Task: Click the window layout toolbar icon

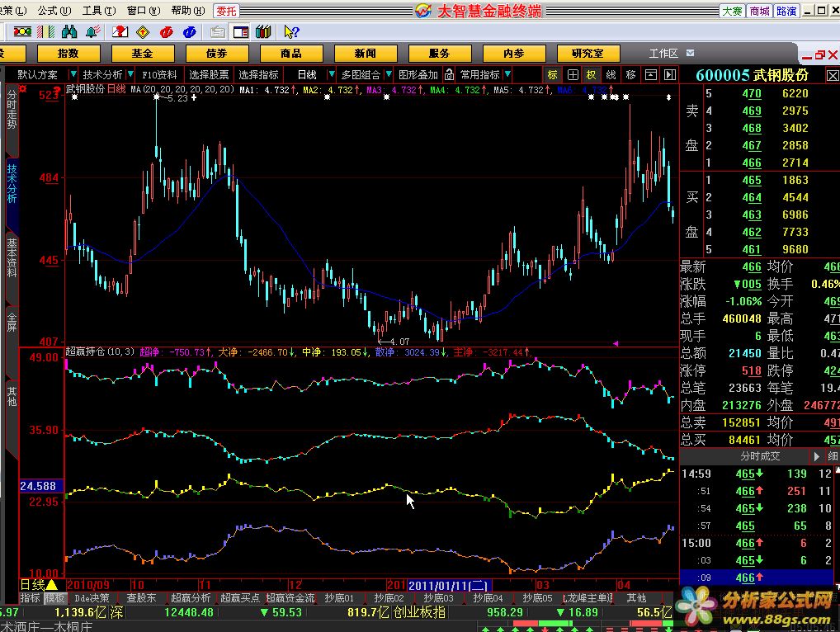Action: click(241, 32)
